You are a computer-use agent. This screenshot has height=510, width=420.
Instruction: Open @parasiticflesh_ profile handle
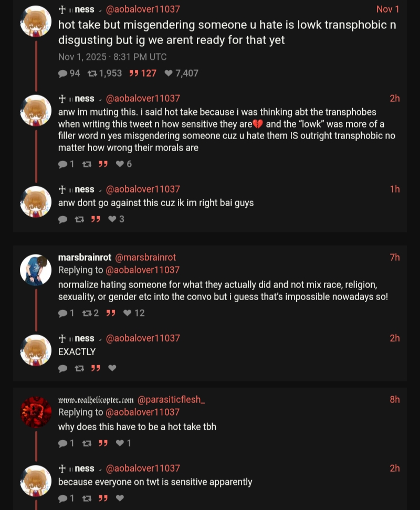(x=171, y=400)
